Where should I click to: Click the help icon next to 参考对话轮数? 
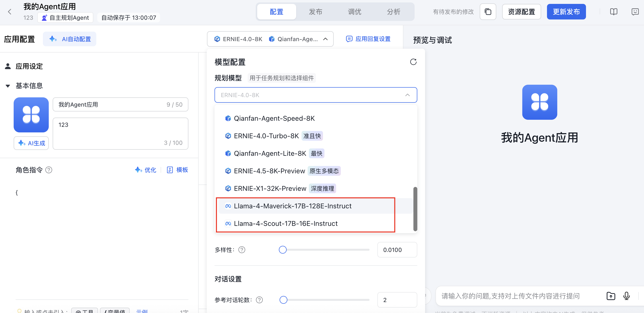[x=259, y=300]
